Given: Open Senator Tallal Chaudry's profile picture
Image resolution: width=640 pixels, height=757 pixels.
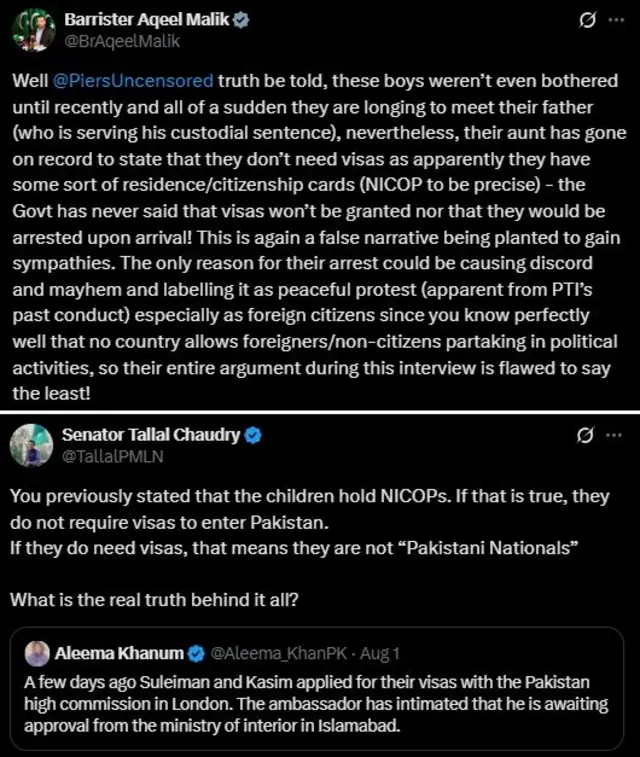Looking at the screenshot, I should coord(32,445).
